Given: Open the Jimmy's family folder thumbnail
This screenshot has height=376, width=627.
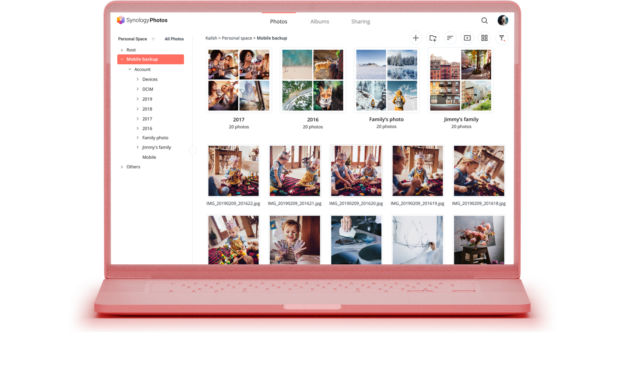Looking at the screenshot, I should point(461,80).
